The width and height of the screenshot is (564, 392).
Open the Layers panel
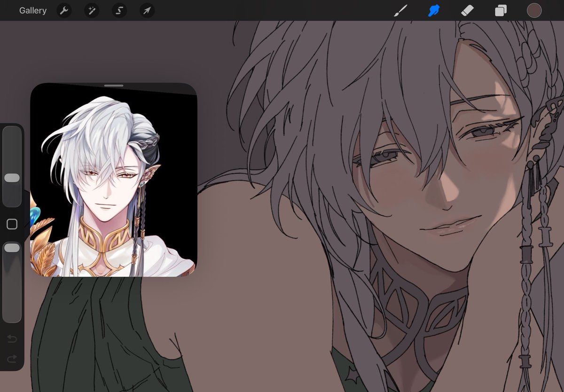click(x=501, y=10)
